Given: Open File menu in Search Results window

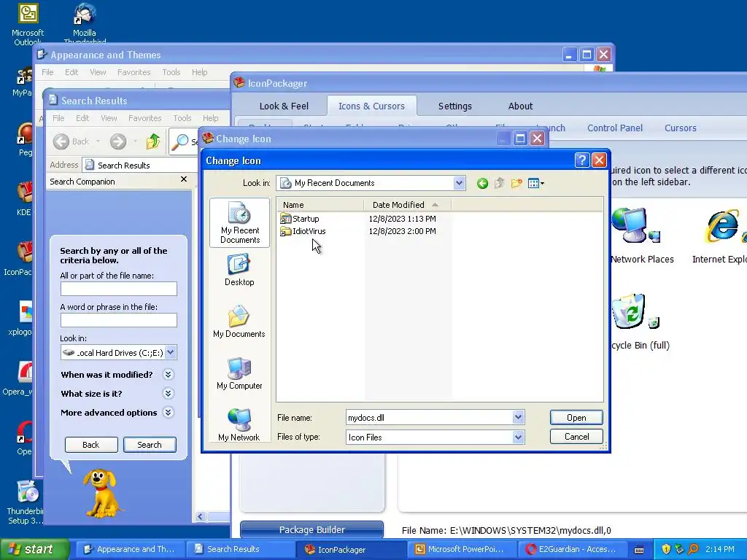Looking at the screenshot, I should pyautogui.click(x=58, y=118).
